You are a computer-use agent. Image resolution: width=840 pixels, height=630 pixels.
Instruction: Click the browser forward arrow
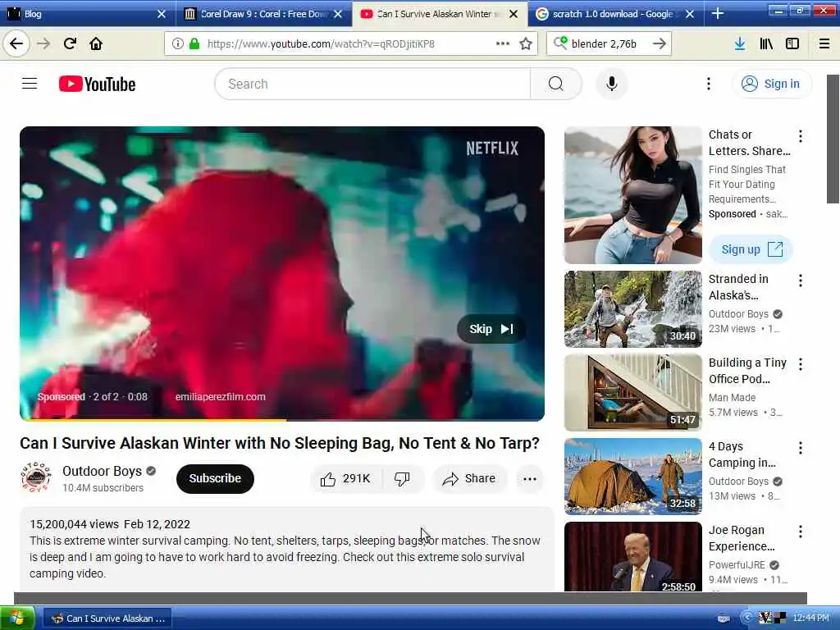tap(43, 43)
